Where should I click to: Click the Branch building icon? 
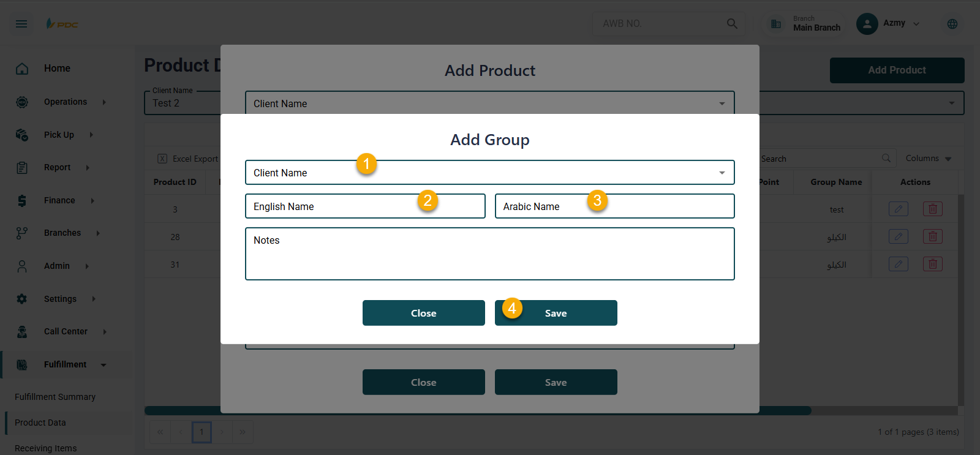pyautogui.click(x=776, y=24)
